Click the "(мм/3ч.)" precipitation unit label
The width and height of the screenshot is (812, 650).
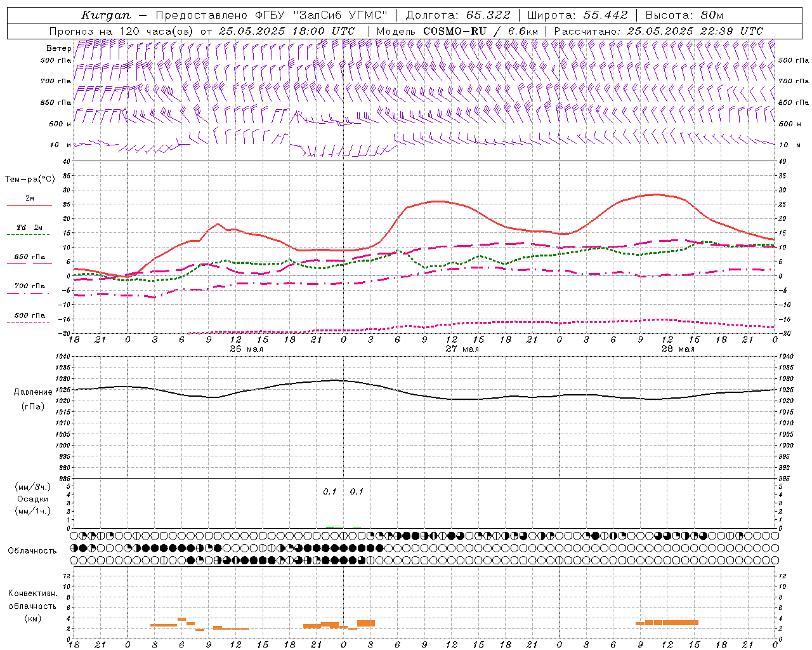(32, 487)
